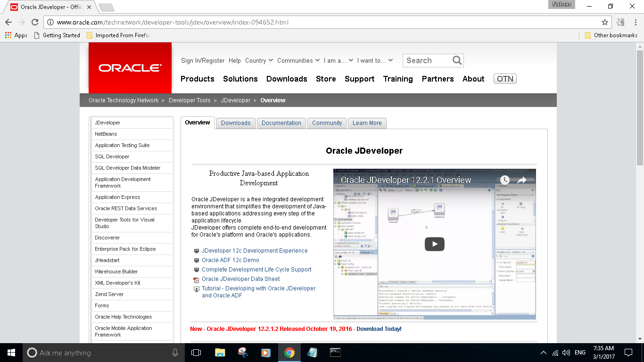Viewport: 644px width, 362px height.
Task: Click PDF icon beside Oracle JDeveloper Data Sheet
Action: pos(197,279)
